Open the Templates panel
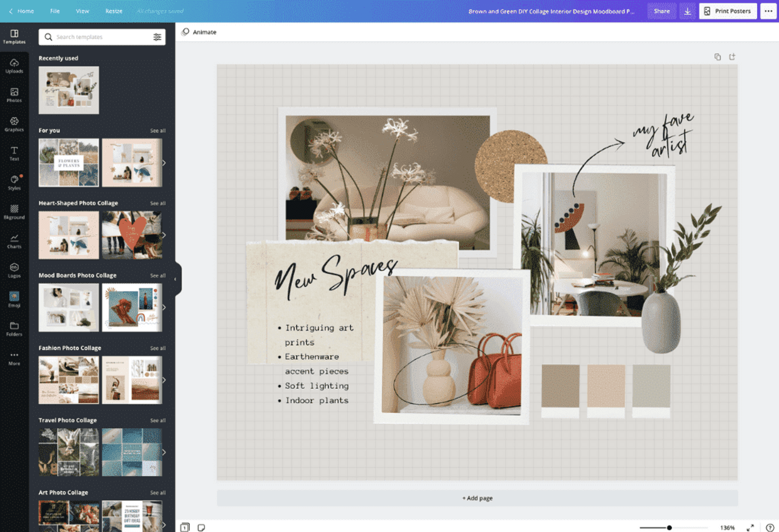The width and height of the screenshot is (779, 532). 14,37
